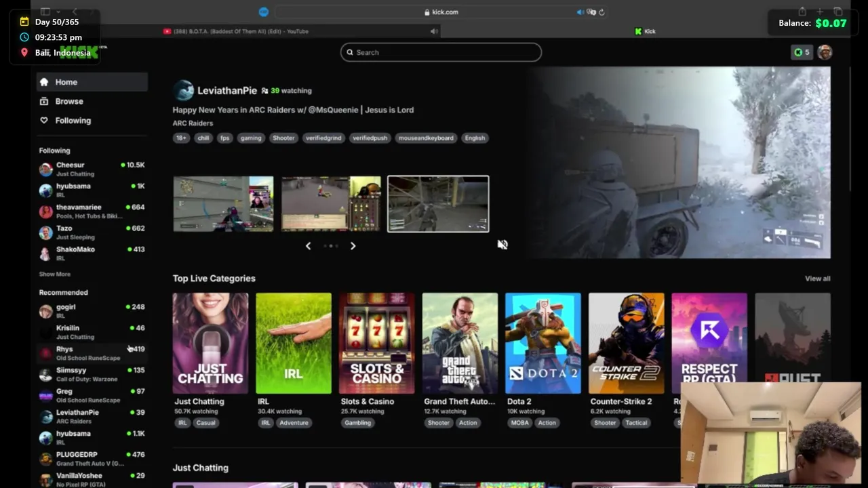
Task: Open the Safari sidebar dropdown chevron
Action: 58,12
